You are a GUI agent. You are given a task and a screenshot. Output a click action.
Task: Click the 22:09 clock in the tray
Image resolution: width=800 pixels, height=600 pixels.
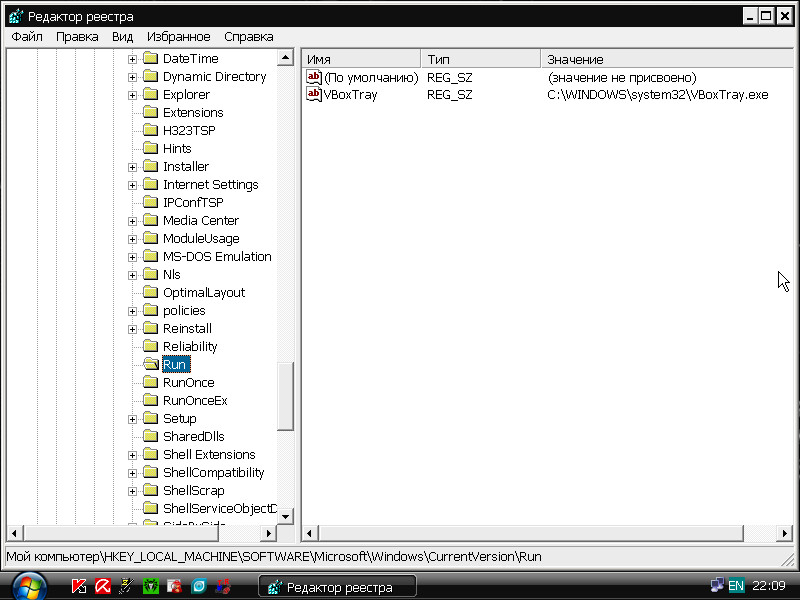pos(769,585)
